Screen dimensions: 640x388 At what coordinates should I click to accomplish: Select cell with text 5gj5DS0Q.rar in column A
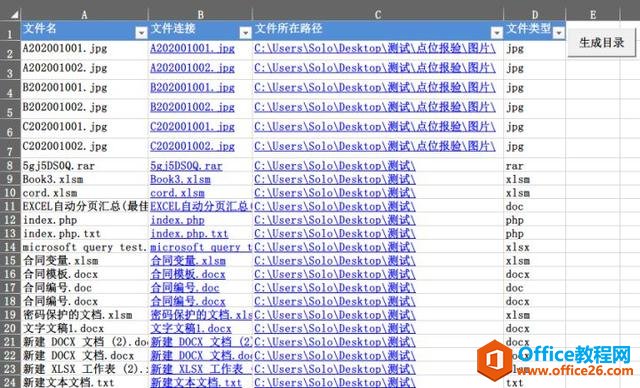(84, 166)
